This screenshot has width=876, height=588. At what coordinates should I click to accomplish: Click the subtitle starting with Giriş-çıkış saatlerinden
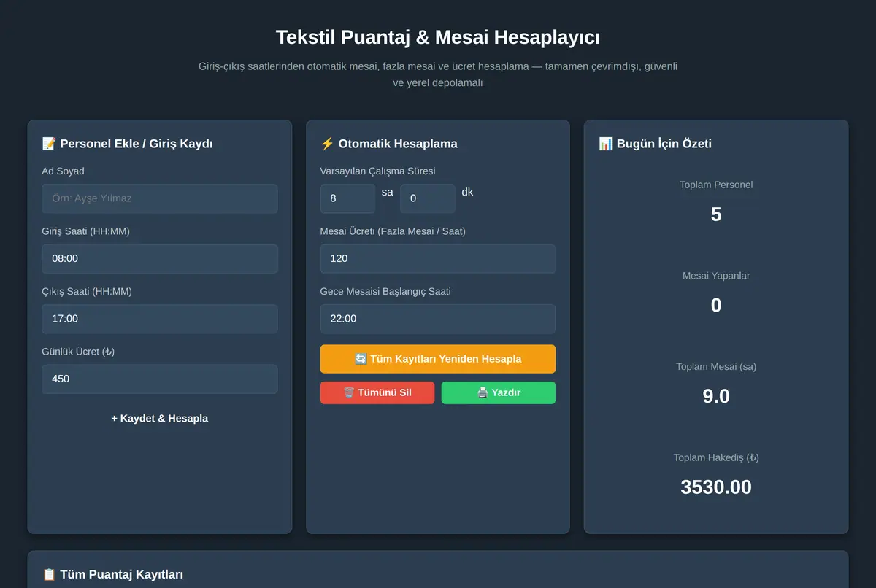pos(438,74)
